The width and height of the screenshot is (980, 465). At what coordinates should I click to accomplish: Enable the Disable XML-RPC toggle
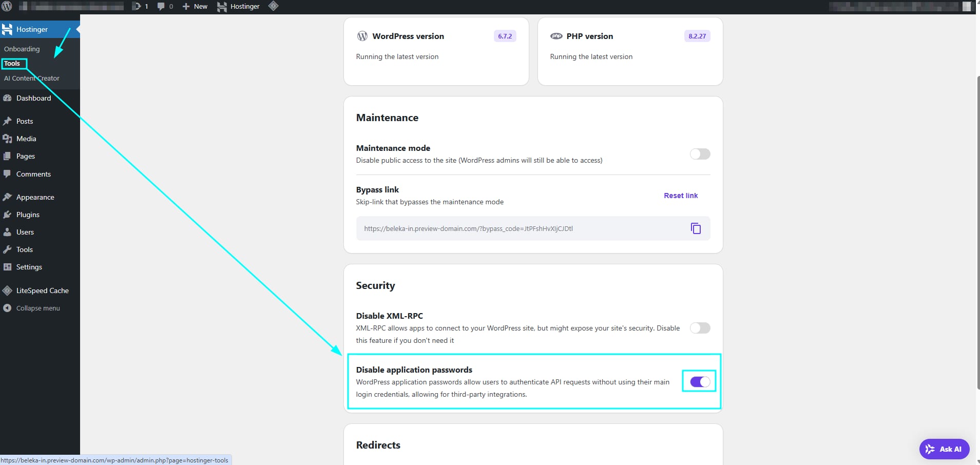pyautogui.click(x=700, y=328)
